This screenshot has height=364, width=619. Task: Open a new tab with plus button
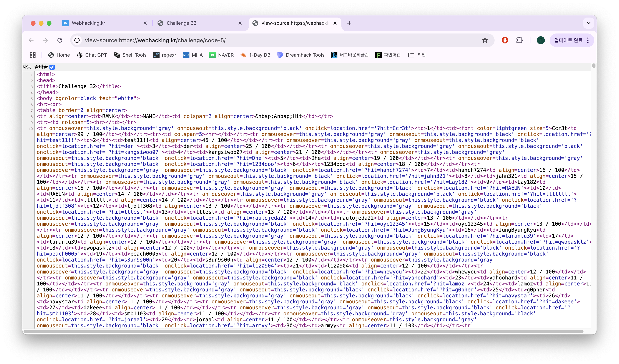coord(349,23)
